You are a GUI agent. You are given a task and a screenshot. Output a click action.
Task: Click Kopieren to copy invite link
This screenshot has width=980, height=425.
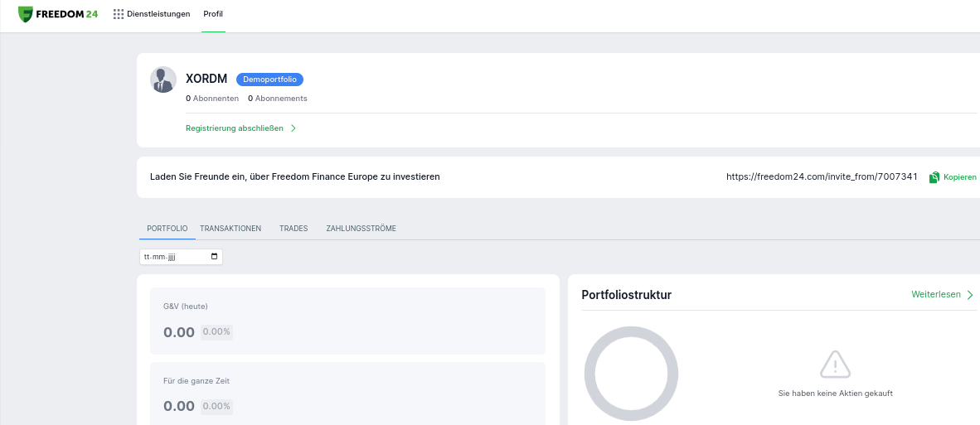click(960, 177)
